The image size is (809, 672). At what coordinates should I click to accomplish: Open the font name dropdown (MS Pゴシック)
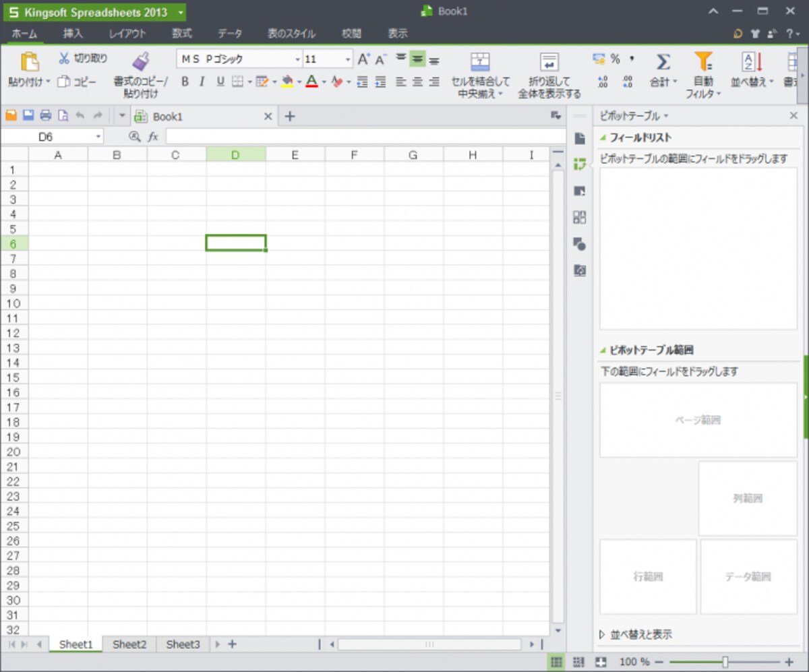(297, 59)
